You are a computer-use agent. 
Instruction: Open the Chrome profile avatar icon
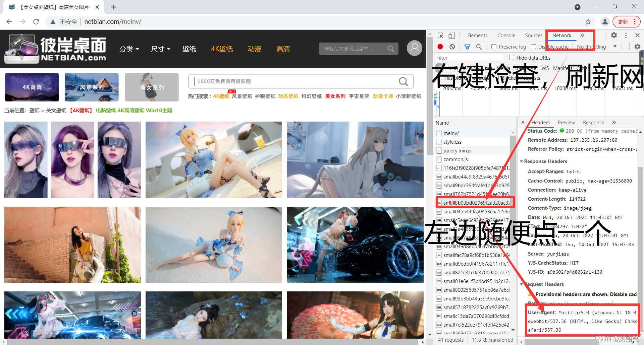click(x=605, y=22)
